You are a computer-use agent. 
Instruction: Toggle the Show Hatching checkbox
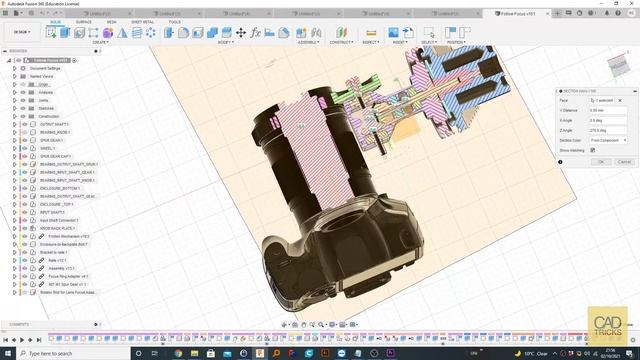coord(593,150)
